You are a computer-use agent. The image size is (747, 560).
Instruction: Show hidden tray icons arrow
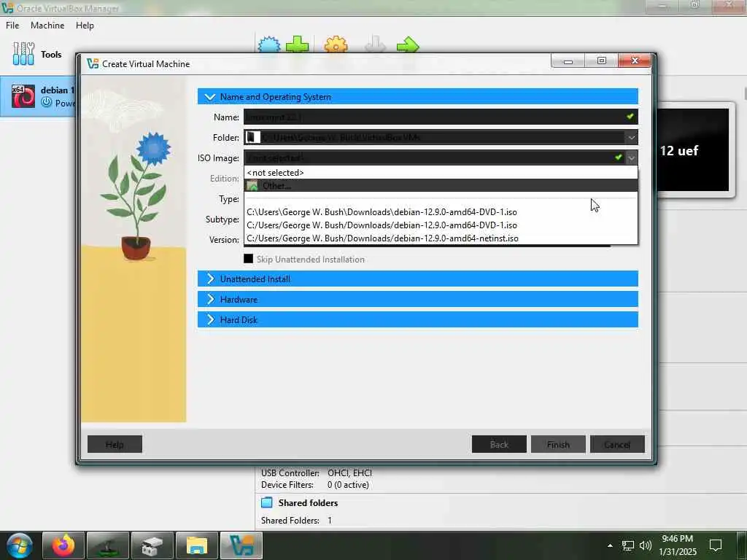click(x=610, y=545)
